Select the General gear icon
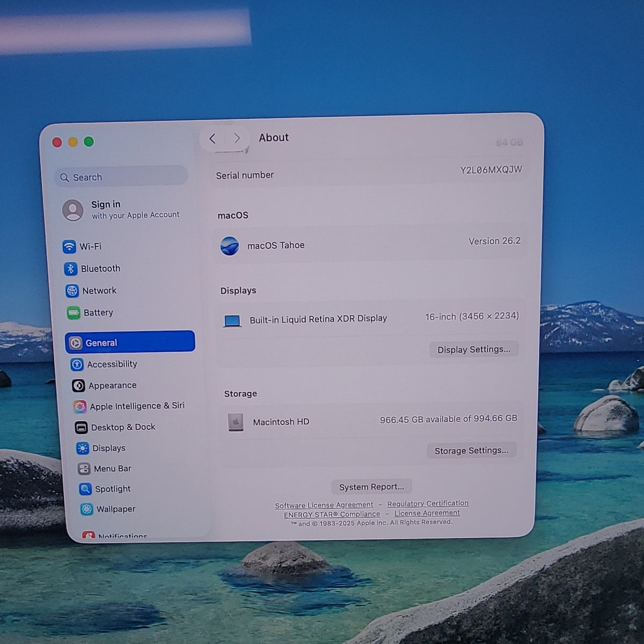 pos(76,343)
